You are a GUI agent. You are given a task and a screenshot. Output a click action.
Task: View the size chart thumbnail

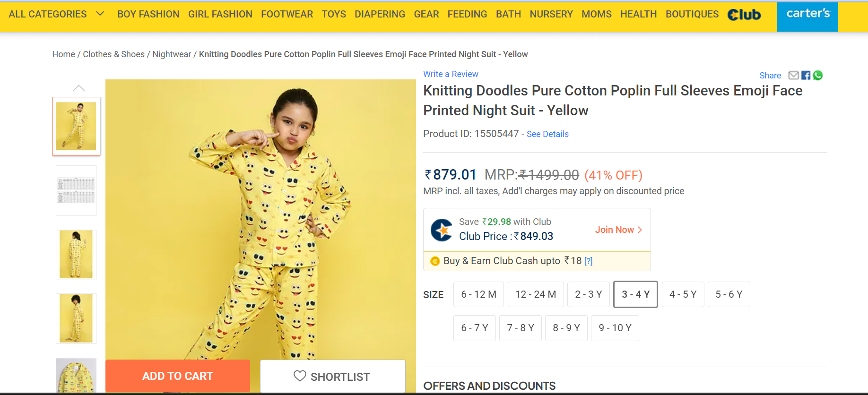click(76, 190)
